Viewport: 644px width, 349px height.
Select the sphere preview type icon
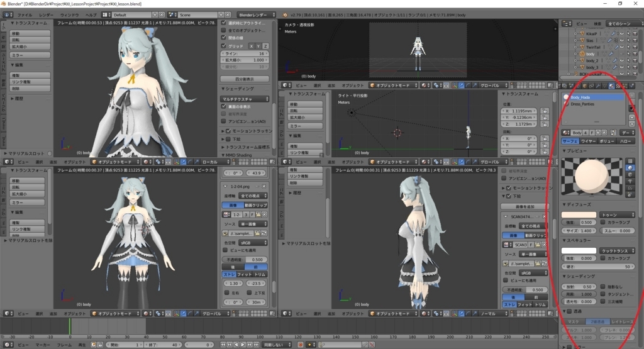click(x=630, y=168)
